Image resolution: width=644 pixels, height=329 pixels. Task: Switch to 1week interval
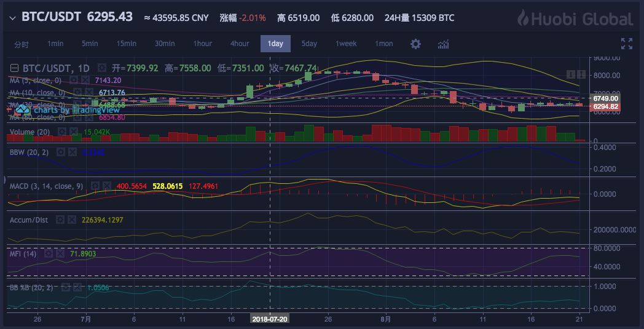pos(346,44)
